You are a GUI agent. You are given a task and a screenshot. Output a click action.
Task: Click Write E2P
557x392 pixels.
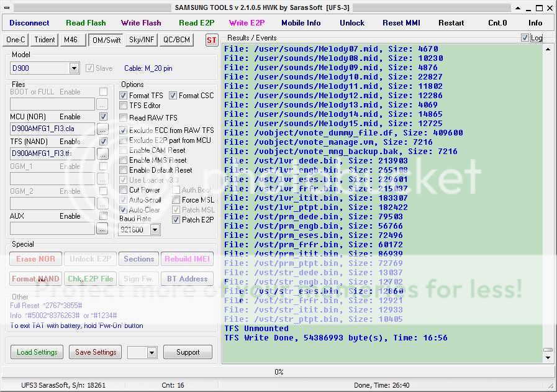pyautogui.click(x=247, y=23)
